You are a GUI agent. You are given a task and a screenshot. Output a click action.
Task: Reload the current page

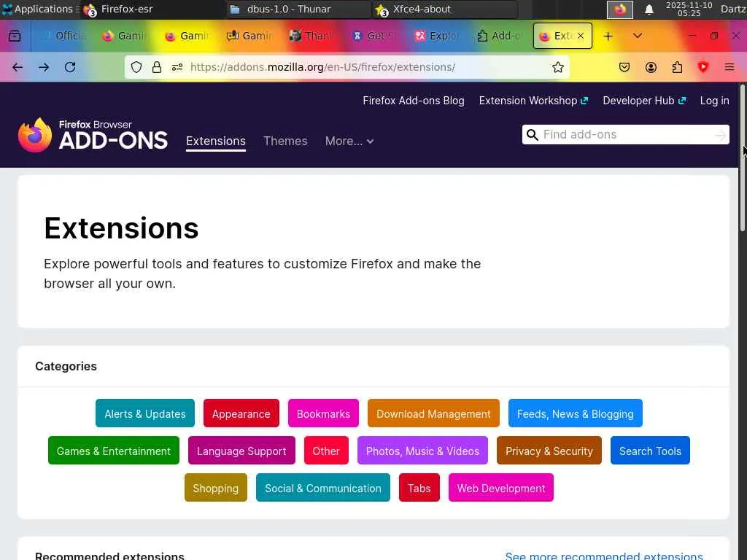point(70,67)
